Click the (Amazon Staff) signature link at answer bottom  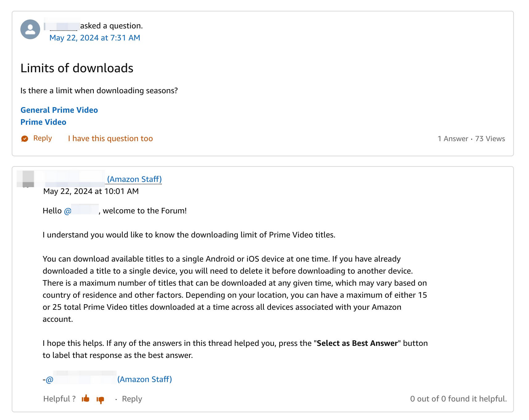coord(144,379)
